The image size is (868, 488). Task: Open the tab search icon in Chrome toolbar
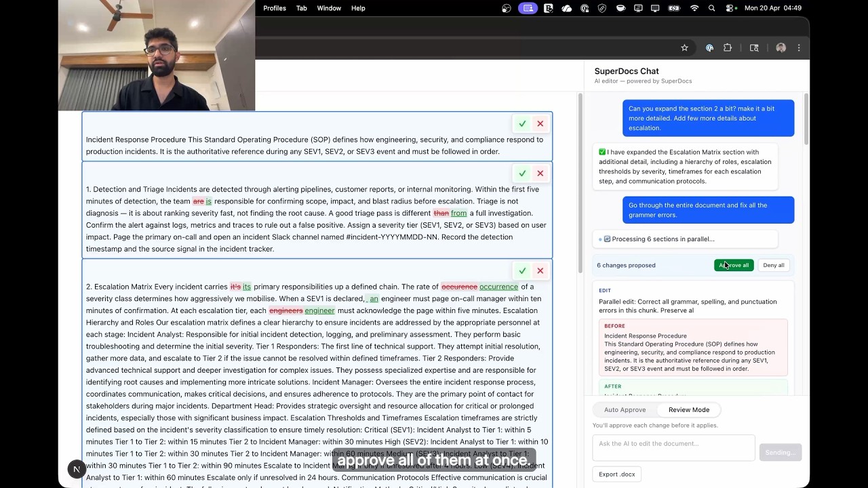pos(754,47)
